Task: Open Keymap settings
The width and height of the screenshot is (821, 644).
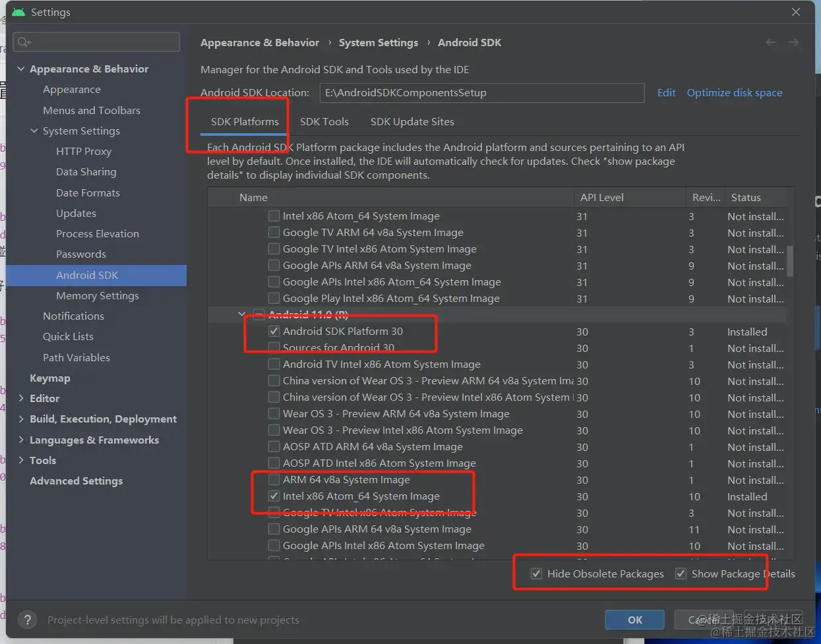Action: click(49, 378)
